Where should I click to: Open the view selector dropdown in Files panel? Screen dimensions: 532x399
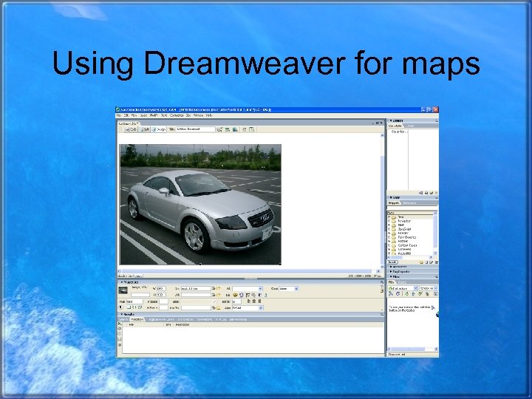(435, 288)
